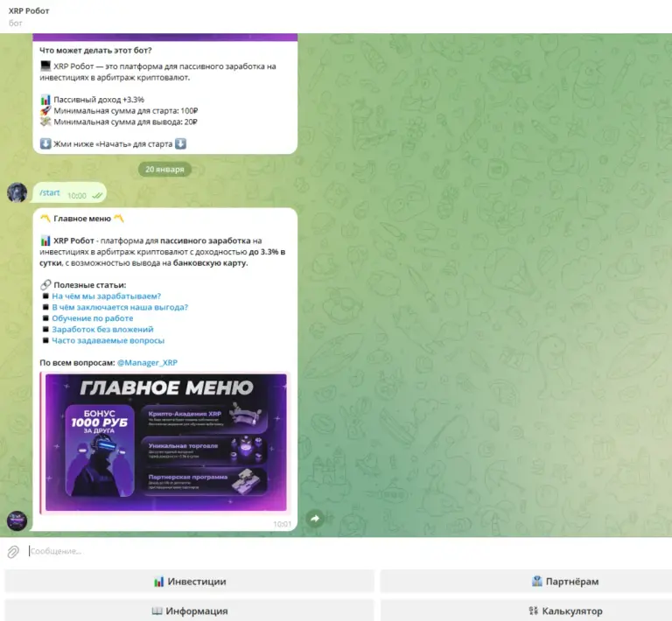Open the bot avatar next to main menu message
The image size is (672, 621).
tap(17, 520)
